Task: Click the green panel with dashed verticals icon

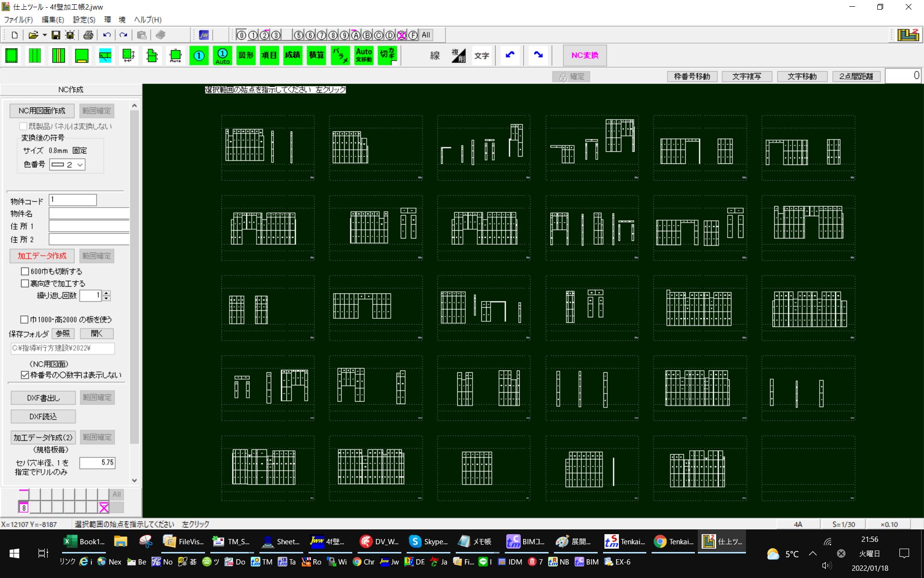Action: [35, 55]
